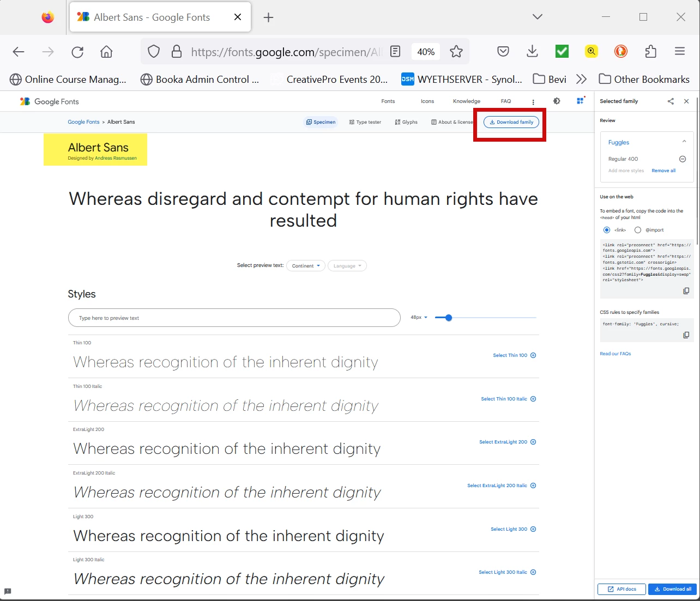Image resolution: width=700 pixels, height=601 pixels.
Task: Click the Google Fonts breadcrumb link
Action: tap(83, 122)
